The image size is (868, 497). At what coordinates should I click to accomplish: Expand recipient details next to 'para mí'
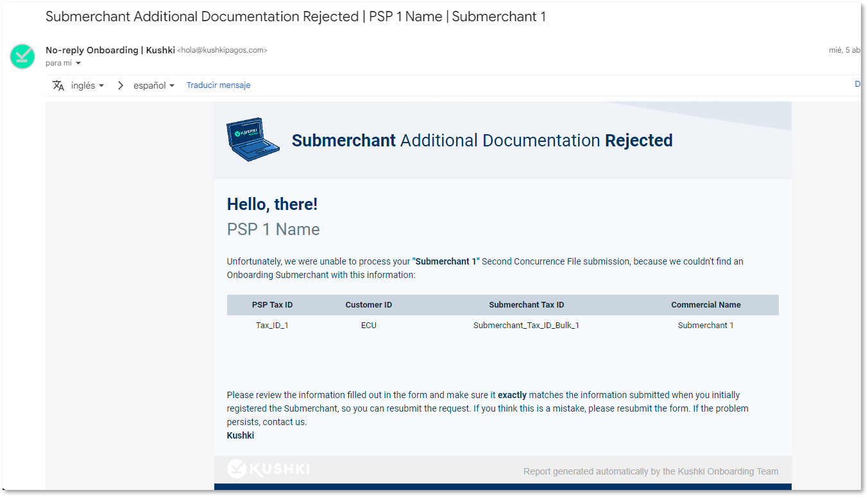tap(78, 64)
